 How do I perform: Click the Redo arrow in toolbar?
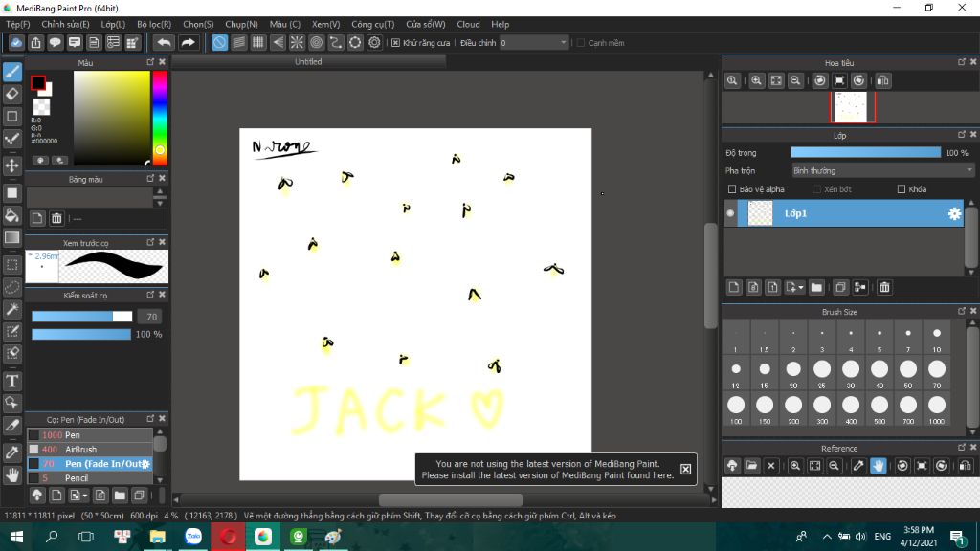point(188,42)
